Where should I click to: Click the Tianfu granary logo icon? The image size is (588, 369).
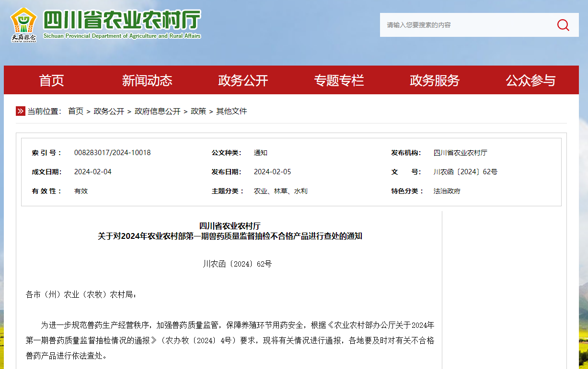click(x=23, y=25)
